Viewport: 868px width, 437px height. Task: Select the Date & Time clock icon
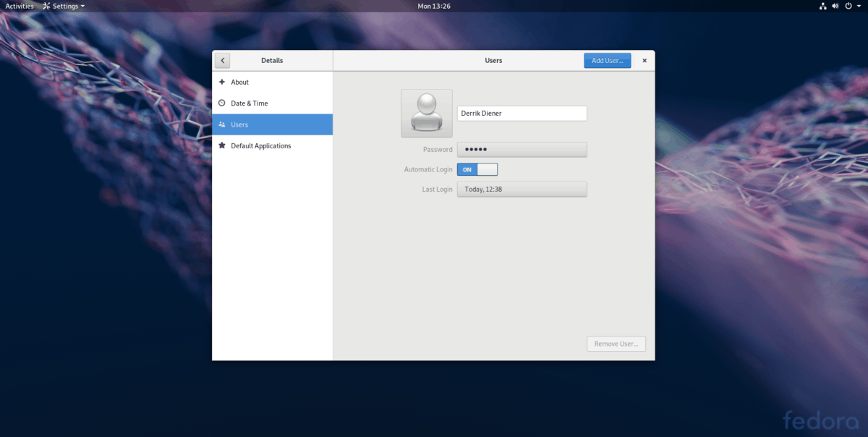pos(221,103)
